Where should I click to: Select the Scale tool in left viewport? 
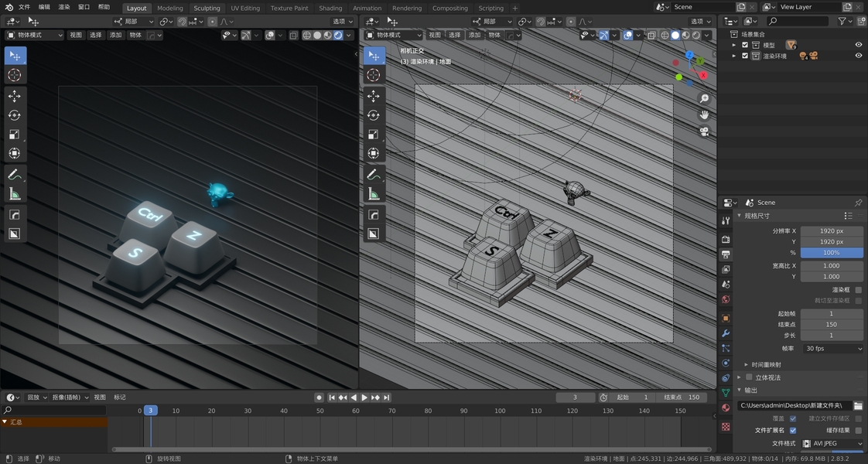(15, 135)
